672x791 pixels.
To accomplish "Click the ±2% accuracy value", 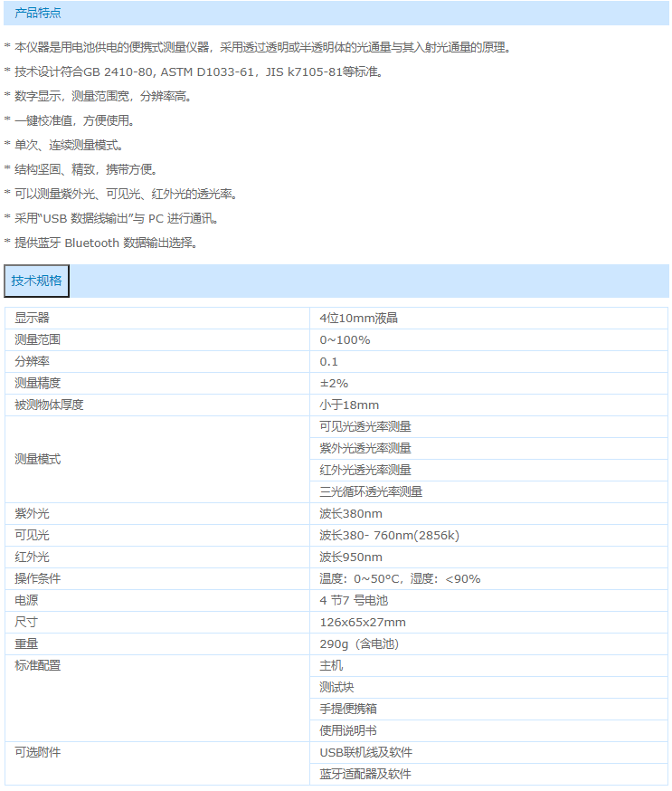I will pyautogui.click(x=334, y=383).
